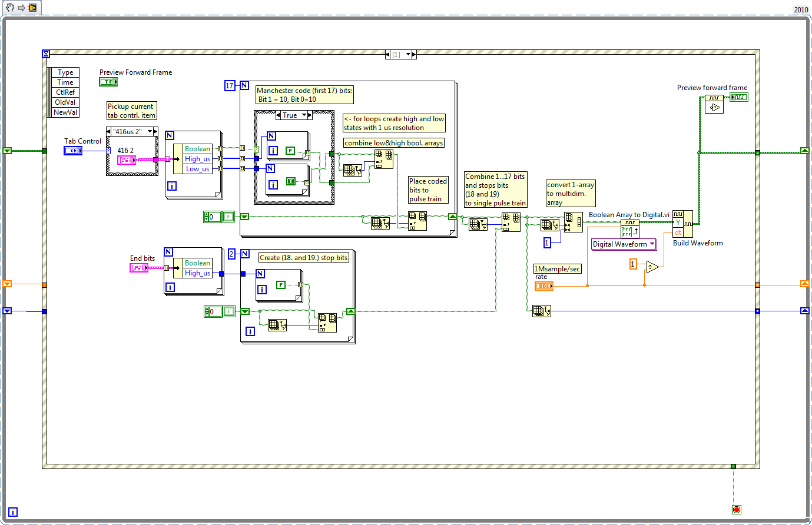
Task: Select the Build Waveform node
Action: click(x=683, y=224)
